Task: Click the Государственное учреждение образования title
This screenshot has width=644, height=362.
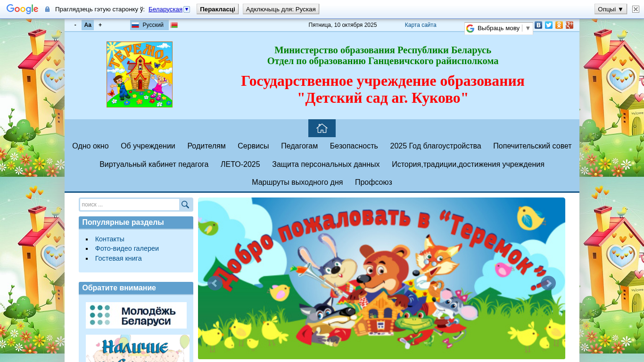Action: point(383,81)
